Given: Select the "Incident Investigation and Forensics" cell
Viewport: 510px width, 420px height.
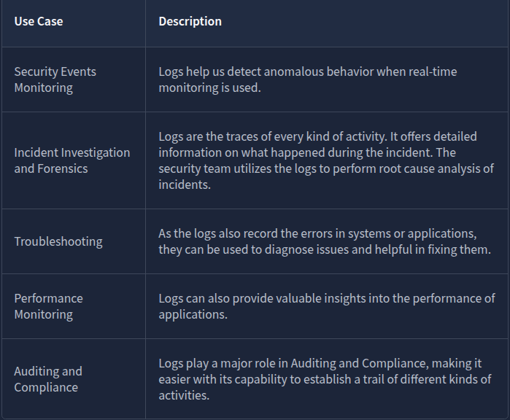Looking at the screenshot, I should point(72,160).
